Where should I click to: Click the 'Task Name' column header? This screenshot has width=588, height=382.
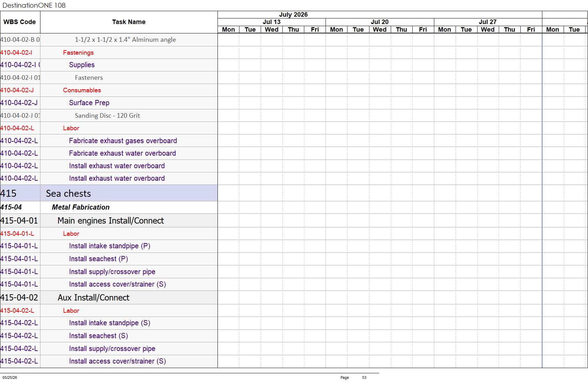(129, 22)
